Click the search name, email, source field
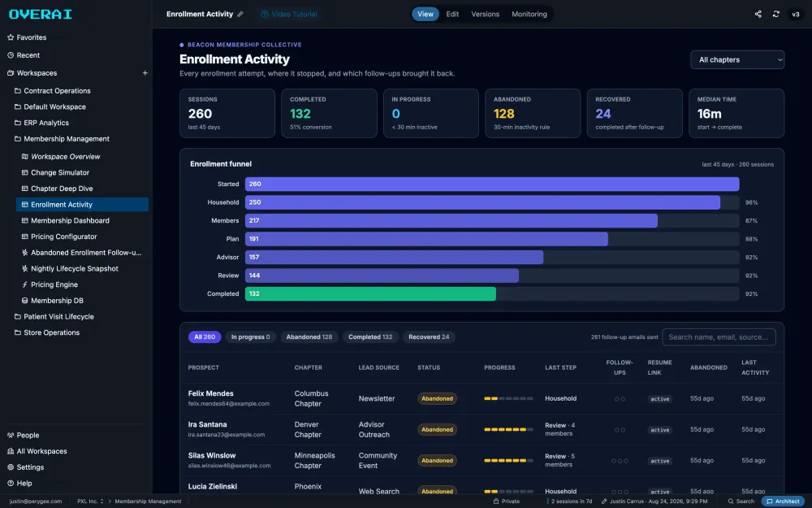The height and width of the screenshot is (508, 812). tap(719, 337)
